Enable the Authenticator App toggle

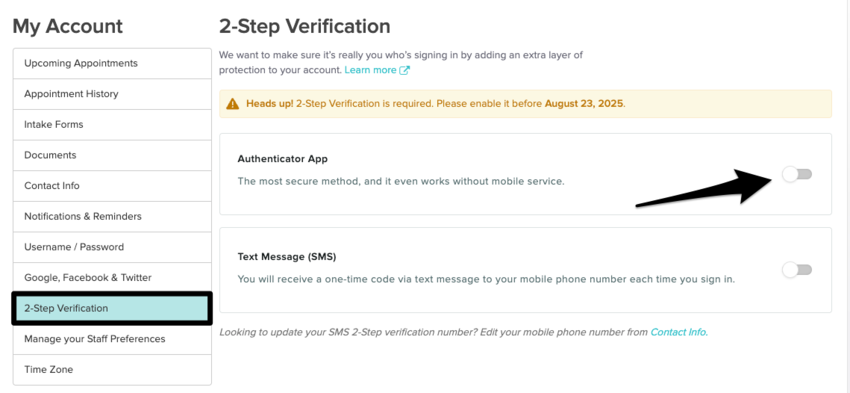(x=797, y=174)
